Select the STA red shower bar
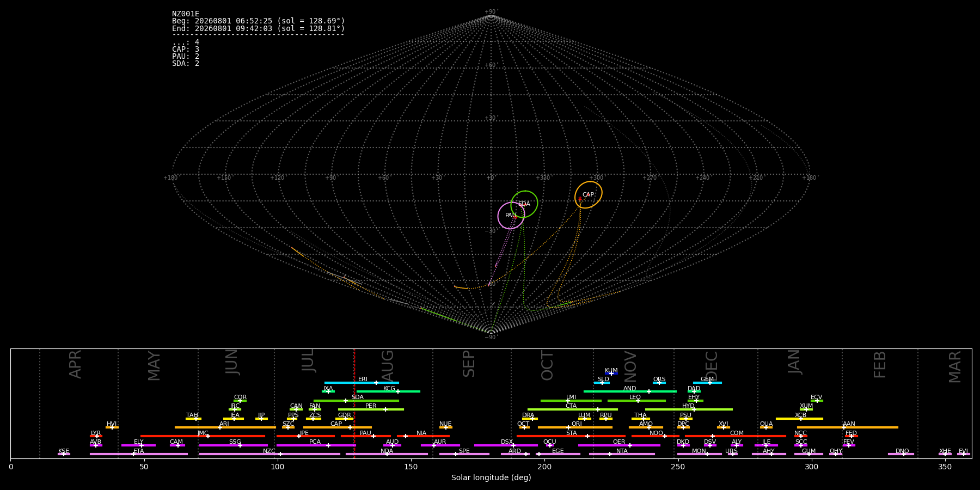Image resolution: width=980 pixels, height=490 pixels. click(x=571, y=436)
